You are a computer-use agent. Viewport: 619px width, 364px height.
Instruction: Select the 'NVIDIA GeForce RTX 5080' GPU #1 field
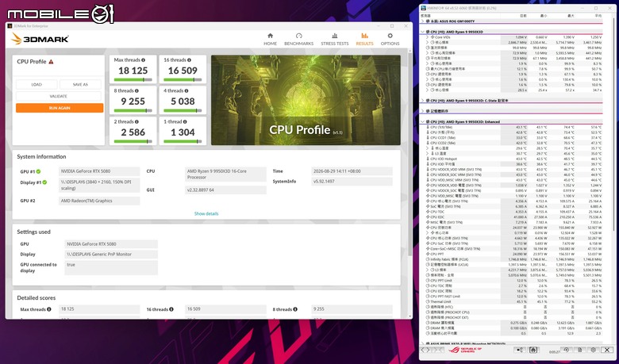point(99,171)
